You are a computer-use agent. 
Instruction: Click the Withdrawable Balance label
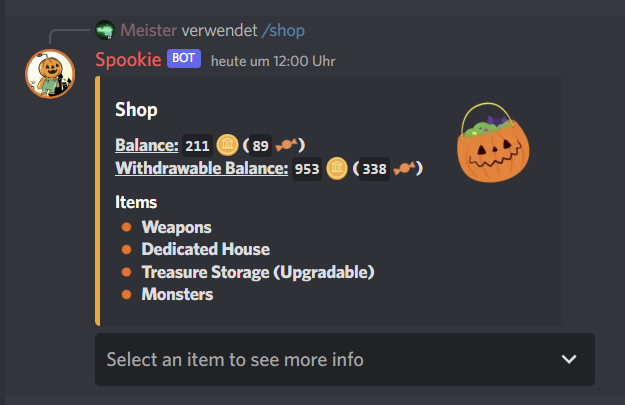click(202, 168)
